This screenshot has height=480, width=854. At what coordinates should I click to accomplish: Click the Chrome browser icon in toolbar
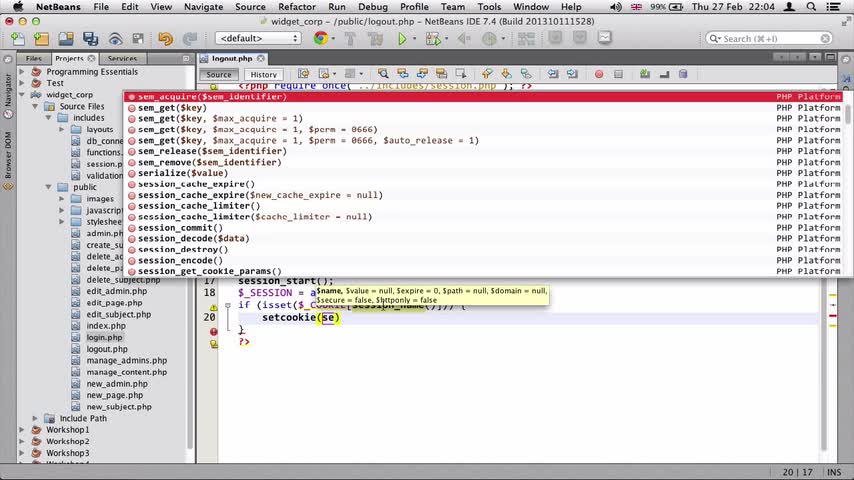click(x=320, y=38)
